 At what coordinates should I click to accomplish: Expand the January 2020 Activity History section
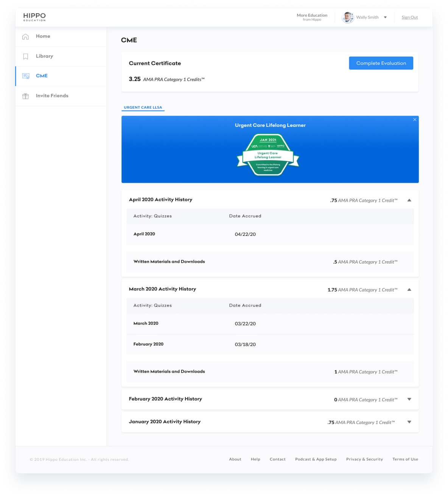coord(409,422)
